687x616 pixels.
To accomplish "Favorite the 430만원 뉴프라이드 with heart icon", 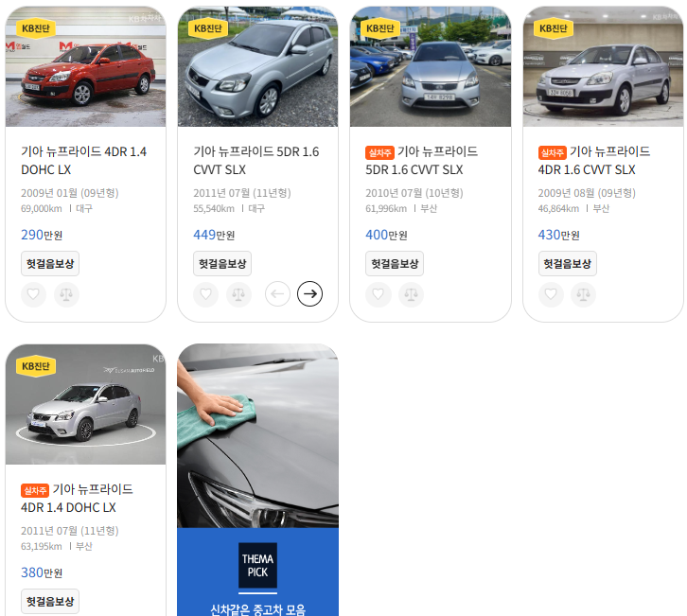I will tap(551, 294).
